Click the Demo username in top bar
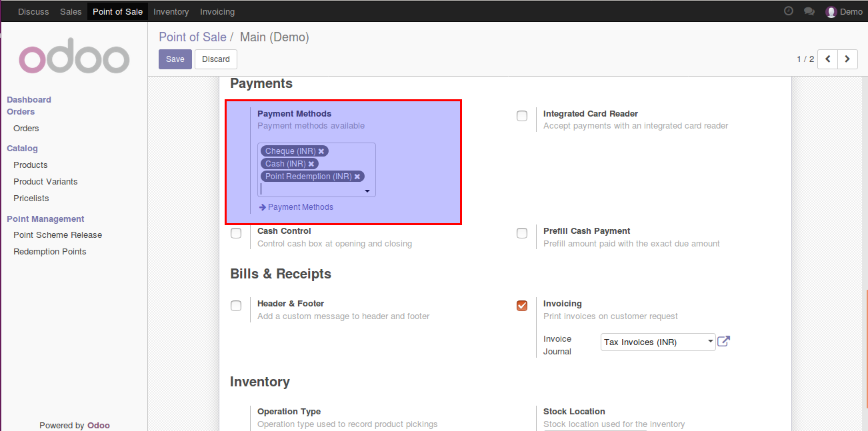The width and height of the screenshot is (868, 431). pyautogui.click(x=851, y=12)
